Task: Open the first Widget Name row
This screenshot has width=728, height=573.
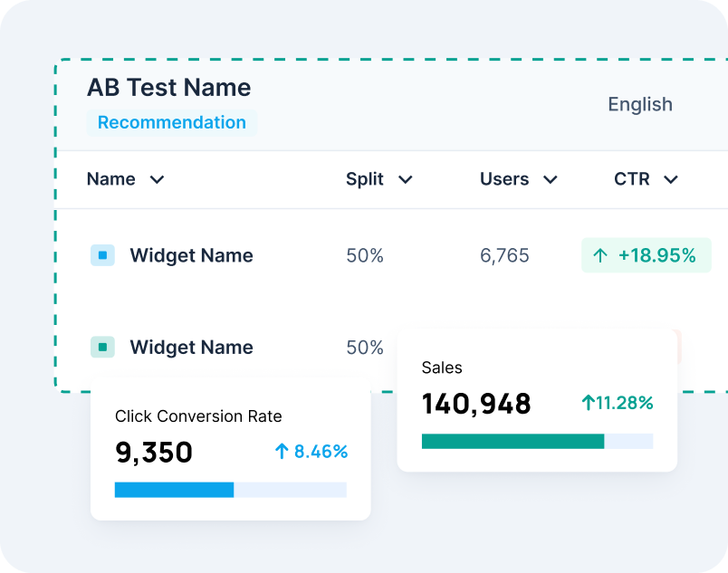Action: [x=191, y=256]
